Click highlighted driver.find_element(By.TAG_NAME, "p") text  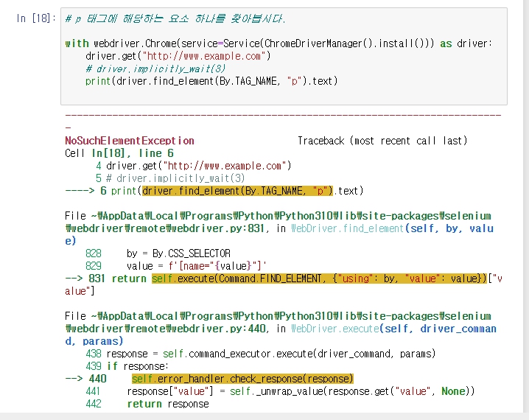[237, 191]
